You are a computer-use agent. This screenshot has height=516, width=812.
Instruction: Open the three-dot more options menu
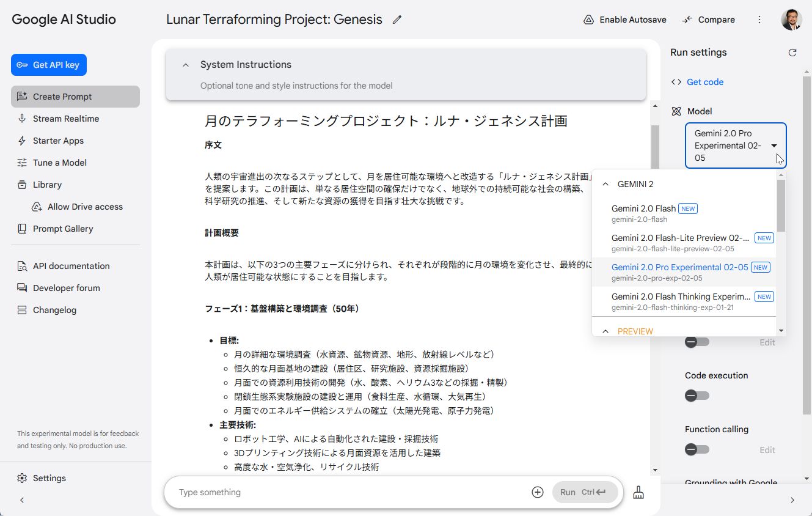[759, 20]
